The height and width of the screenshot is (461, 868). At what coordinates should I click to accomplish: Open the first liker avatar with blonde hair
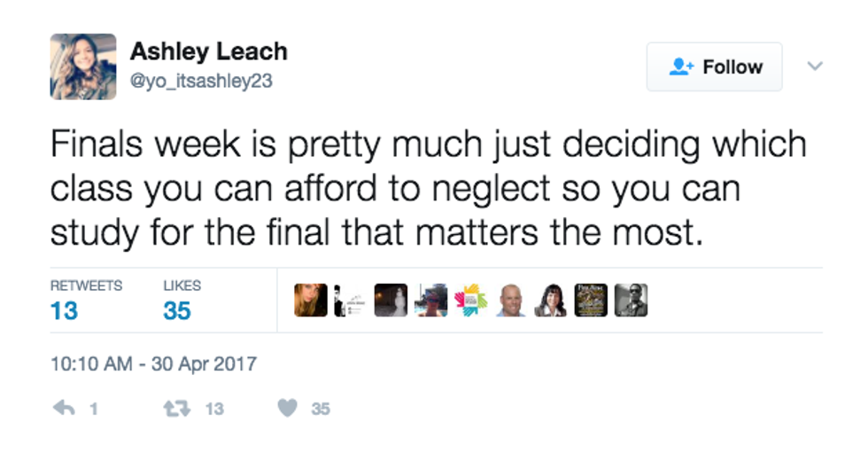click(x=310, y=300)
